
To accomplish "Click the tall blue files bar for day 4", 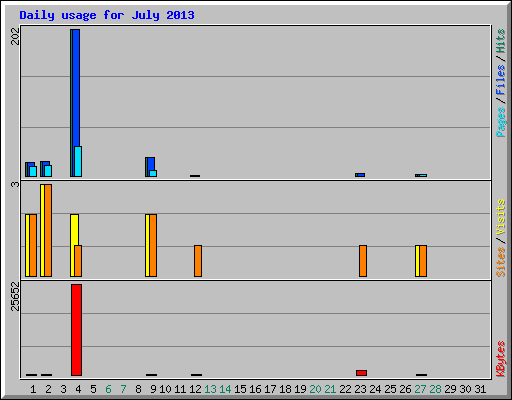I will pos(76,88).
